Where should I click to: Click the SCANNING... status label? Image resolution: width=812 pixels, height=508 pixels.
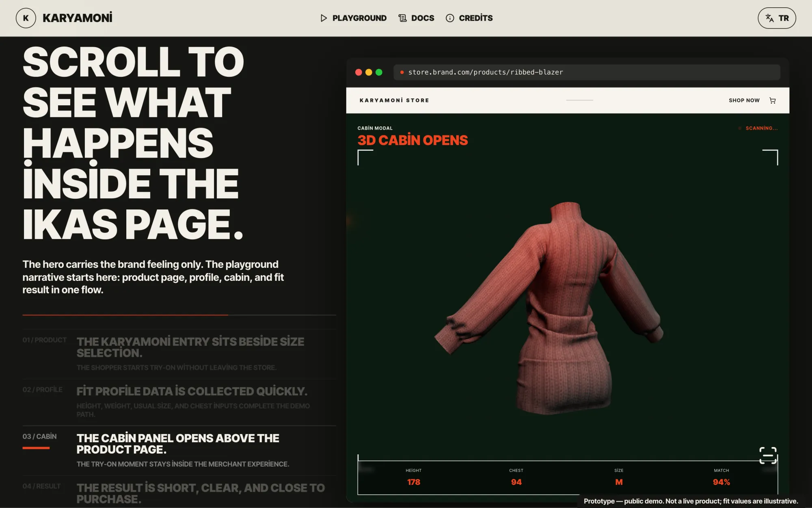pyautogui.click(x=761, y=128)
